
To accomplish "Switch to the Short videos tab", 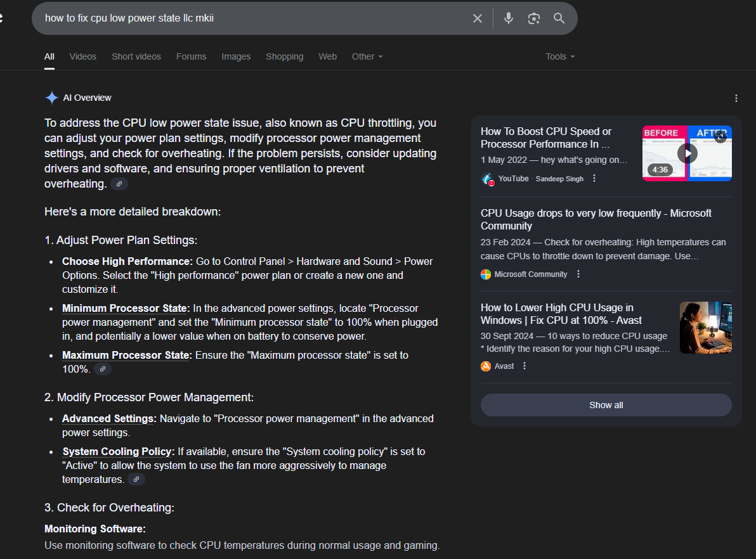I will pos(136,57).
